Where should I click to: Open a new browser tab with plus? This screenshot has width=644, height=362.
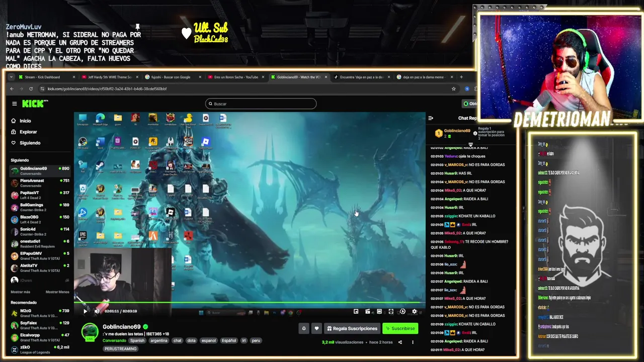tap(461, 77)
